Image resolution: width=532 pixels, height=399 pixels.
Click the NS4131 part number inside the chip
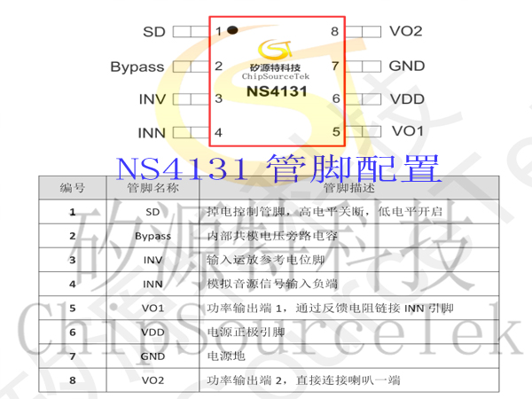tap(277, 91)
